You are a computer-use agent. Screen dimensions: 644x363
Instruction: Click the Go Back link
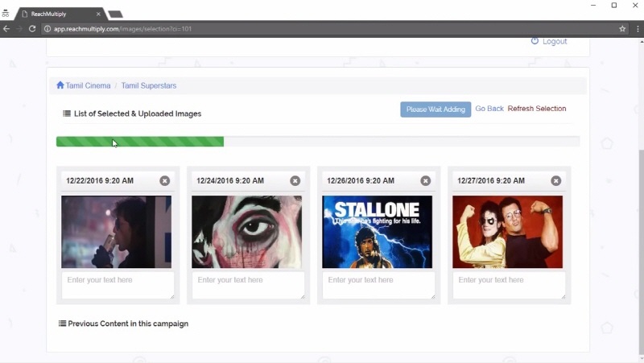[x=489, y=109]
